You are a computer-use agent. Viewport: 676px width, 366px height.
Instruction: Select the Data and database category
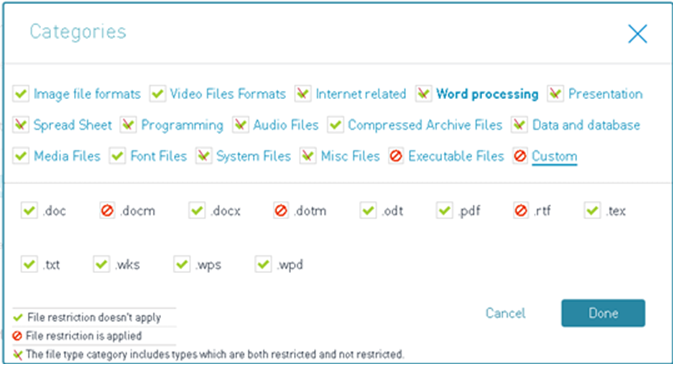coord(586,125)
